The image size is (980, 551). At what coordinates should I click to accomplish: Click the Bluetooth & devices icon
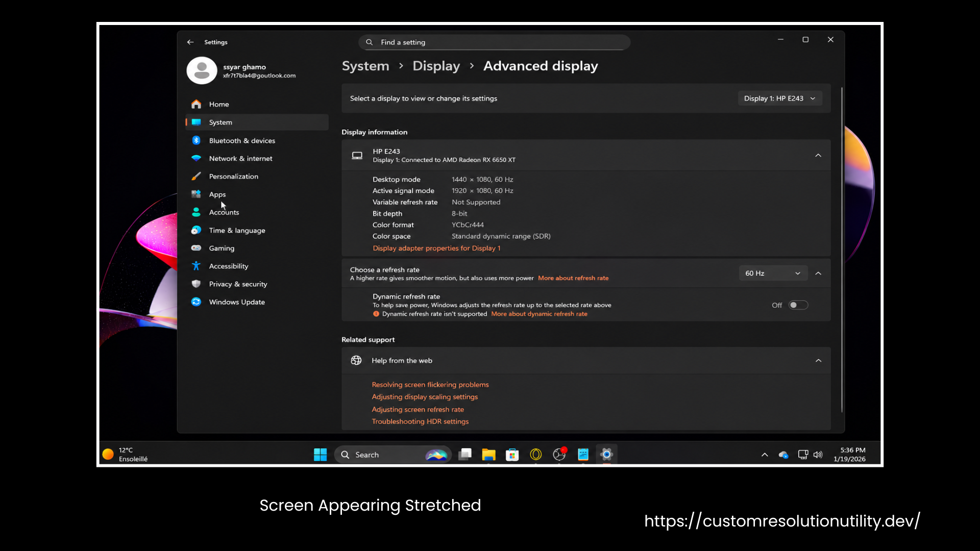(x=196, y=140)
